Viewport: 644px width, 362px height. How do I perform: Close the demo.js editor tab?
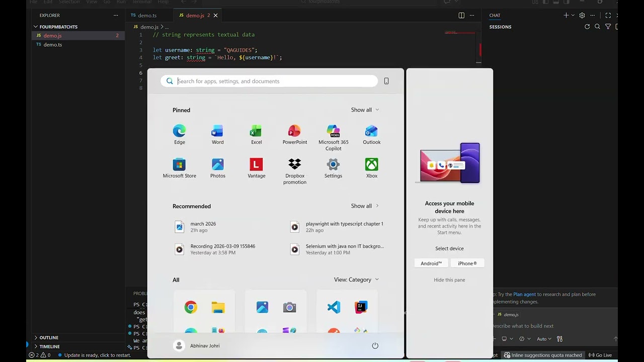[216, 16]
